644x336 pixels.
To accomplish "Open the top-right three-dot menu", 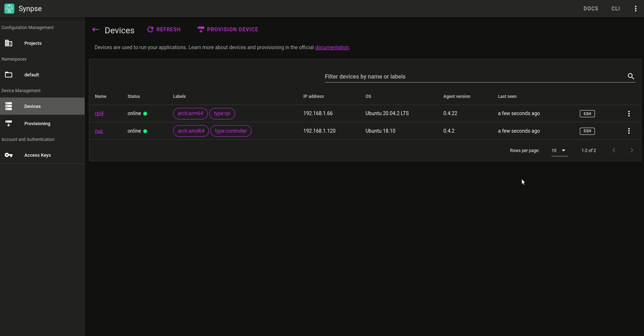I will click(635, 9).
